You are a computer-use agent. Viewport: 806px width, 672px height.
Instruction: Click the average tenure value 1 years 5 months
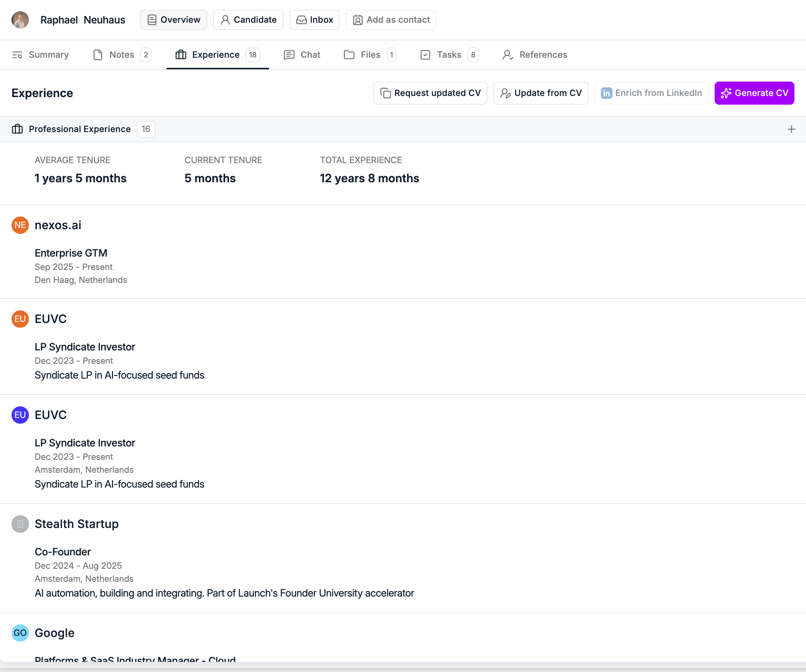[81, 178]
